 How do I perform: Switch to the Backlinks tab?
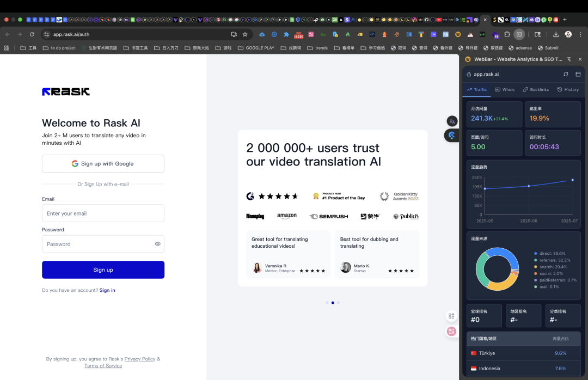point(536,90)
